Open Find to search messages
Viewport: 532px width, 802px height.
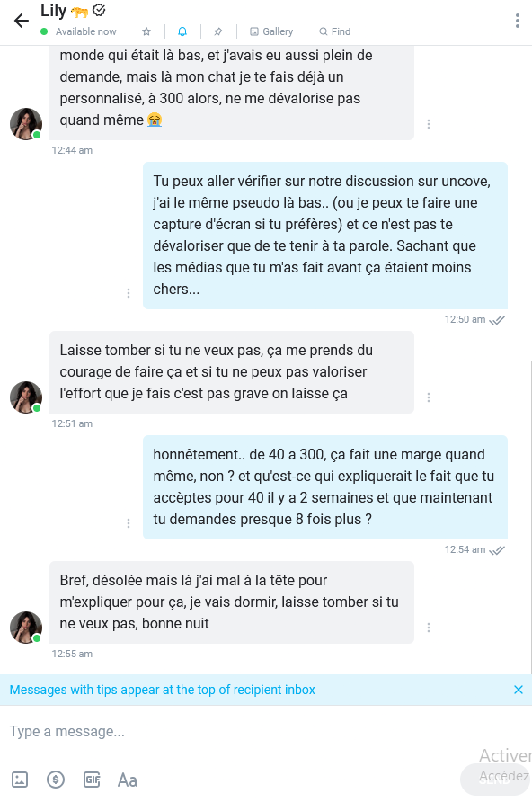[x=334, y=31]
